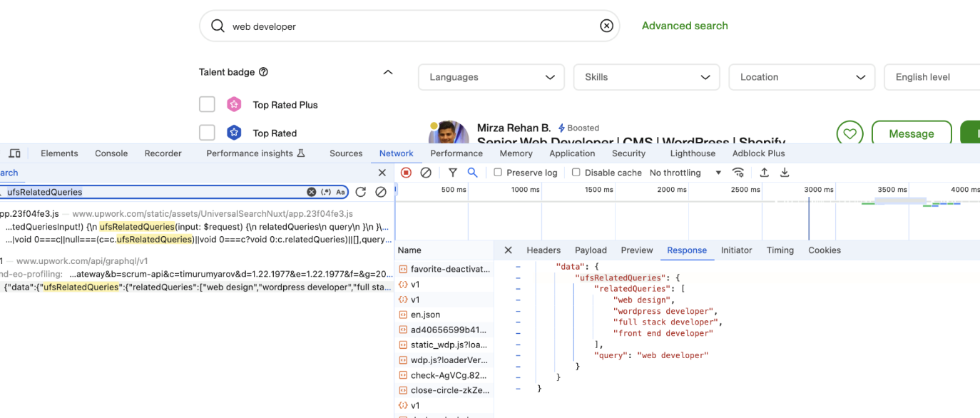This screenshot has width=980, height=418.
Task: Toggle the device toolbar icon
Action: (x=14, y=153)
